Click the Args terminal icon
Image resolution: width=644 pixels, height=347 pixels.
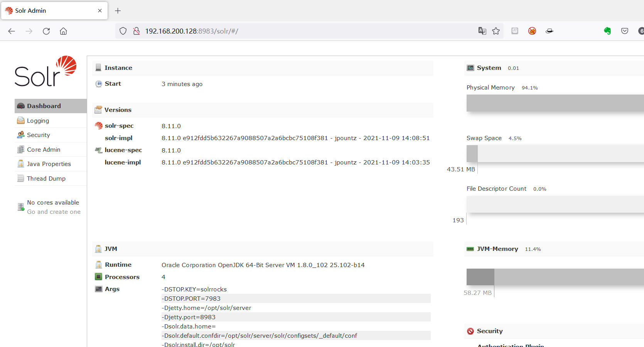tap(99, 289)
